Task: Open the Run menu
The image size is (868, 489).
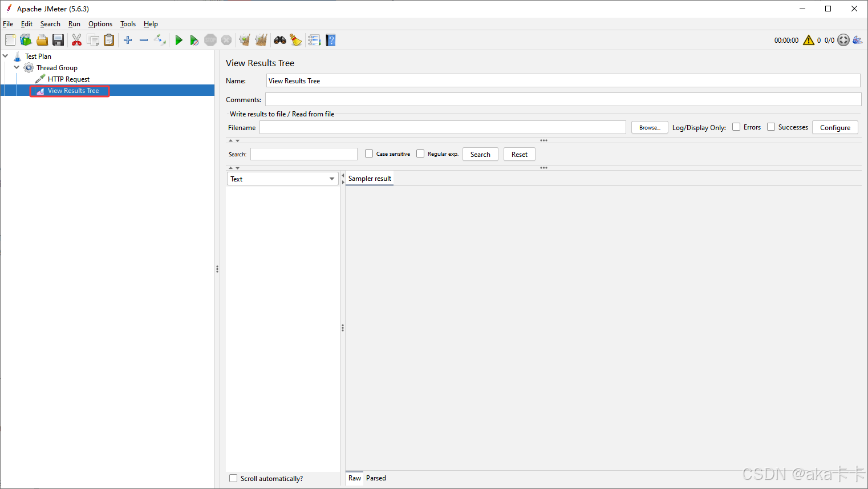Action: pos(74,24)
